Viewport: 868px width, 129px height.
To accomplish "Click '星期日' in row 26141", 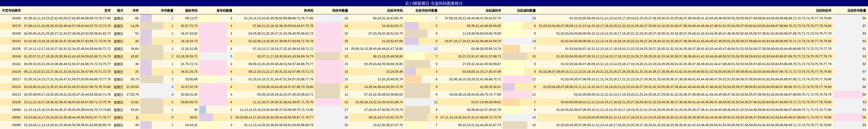I will pos(119,64).
